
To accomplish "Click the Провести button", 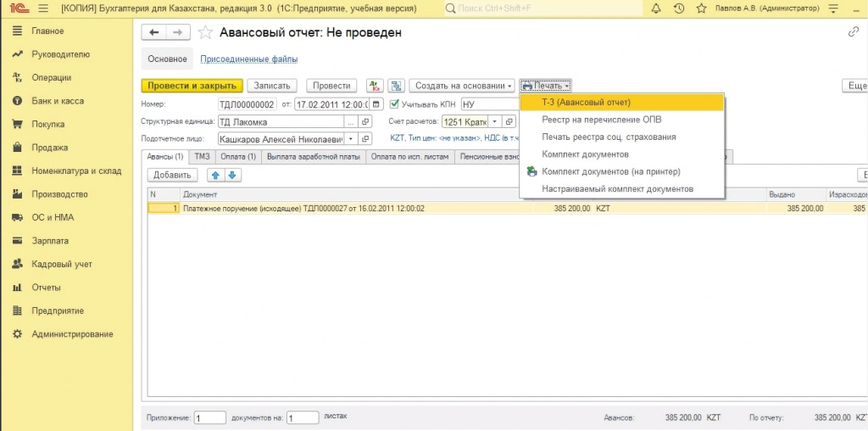I will (x=331, y=86).
